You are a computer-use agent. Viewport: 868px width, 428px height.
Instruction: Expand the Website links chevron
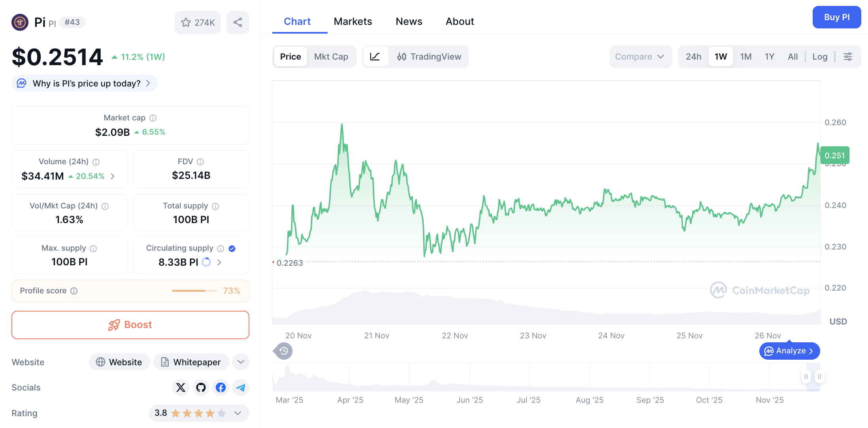(x=240, y=362)
